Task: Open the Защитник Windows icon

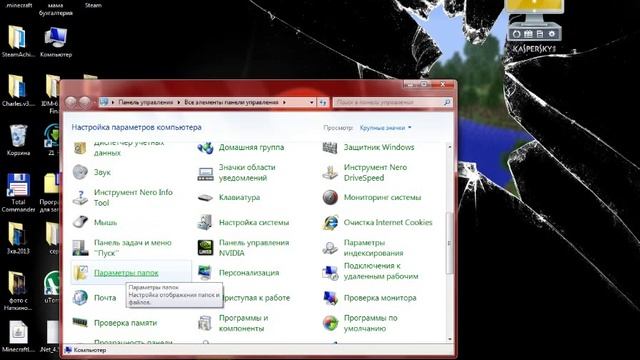Action: pos(330,147)
